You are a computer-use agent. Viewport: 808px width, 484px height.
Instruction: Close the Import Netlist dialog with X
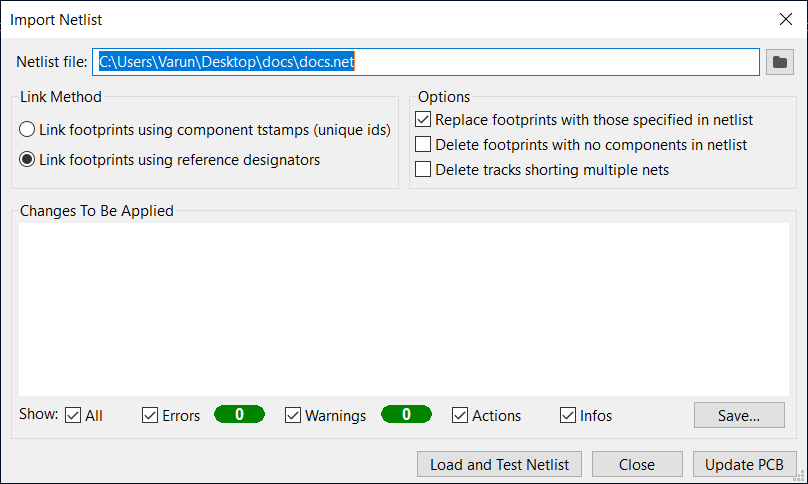click(x=785, y=19)
